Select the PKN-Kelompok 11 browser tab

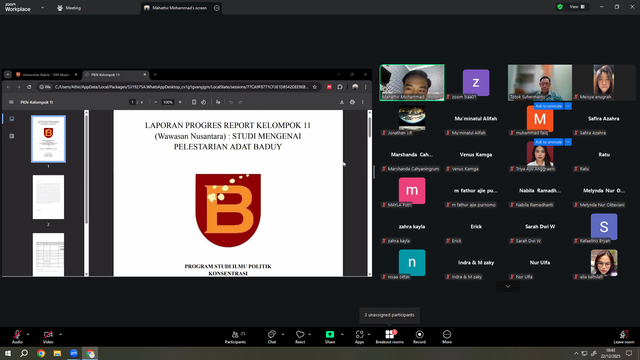115,75
